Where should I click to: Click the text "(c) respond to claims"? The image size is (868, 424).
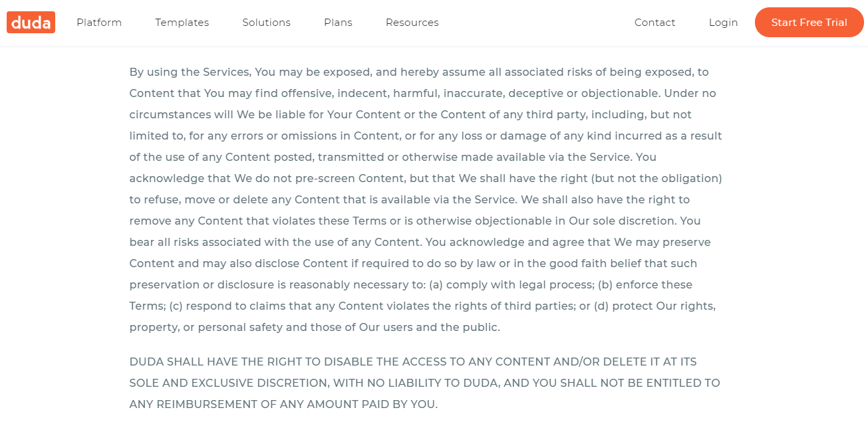(225, 306)
